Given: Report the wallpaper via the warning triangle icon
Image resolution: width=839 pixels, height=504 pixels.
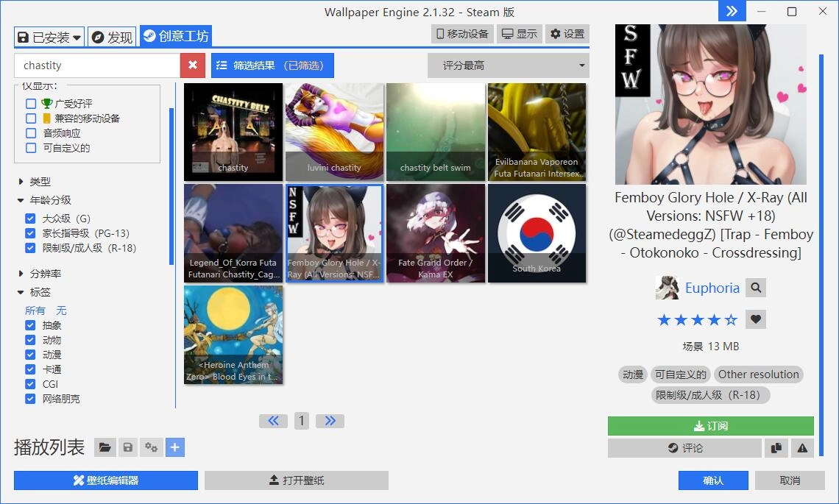Looking at the screenshot, I should tap(802, 448).
